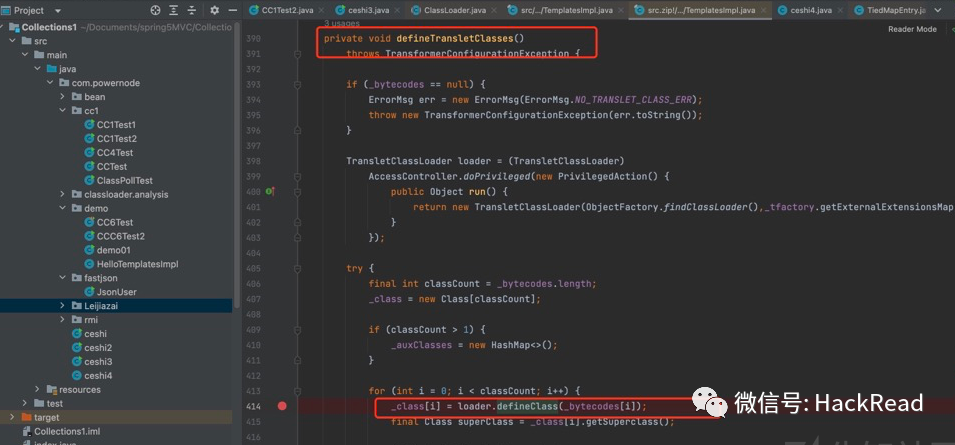
Task: Expand the test folder
Action: point(25,404)
